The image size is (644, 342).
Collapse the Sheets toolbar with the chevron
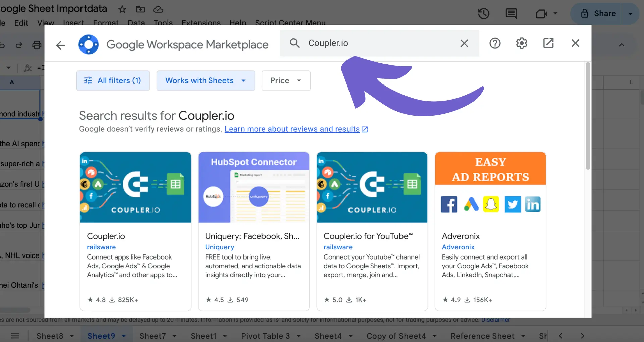click(x=622, y=45)
